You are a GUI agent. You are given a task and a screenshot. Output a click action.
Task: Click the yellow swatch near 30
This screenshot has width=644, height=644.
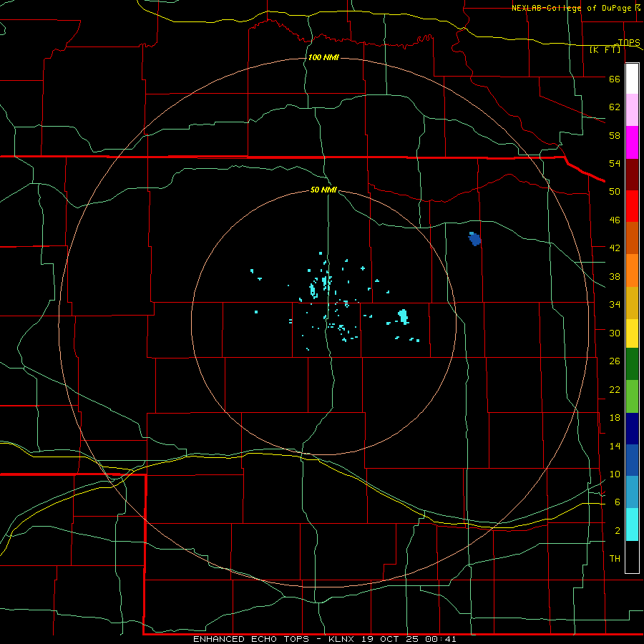coord(632,333)
